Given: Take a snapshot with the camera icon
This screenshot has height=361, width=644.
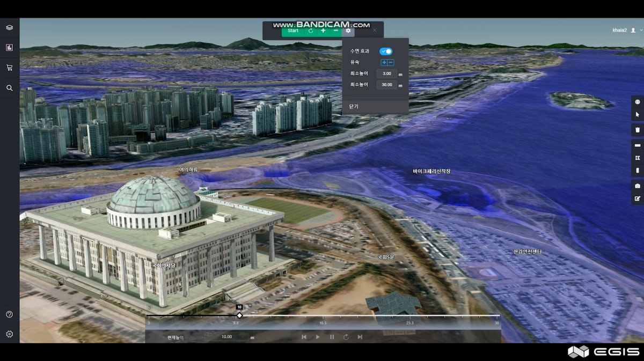Looking at the screenshot, I should tap(638, 186).
